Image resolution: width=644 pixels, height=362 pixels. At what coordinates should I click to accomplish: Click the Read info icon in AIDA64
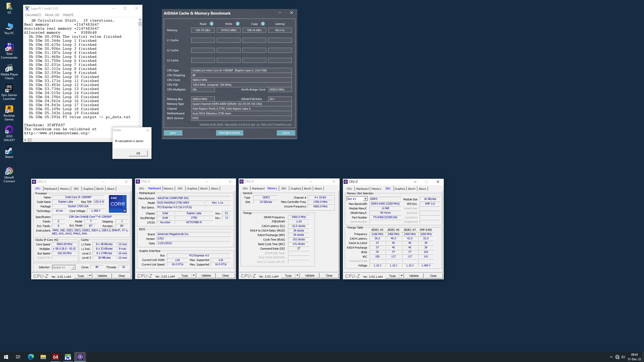211,24
